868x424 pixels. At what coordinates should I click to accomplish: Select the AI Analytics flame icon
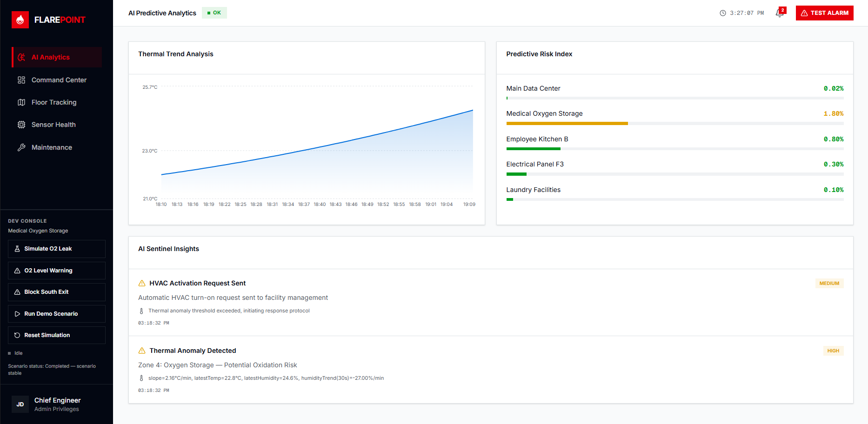[x=21, y=57]
